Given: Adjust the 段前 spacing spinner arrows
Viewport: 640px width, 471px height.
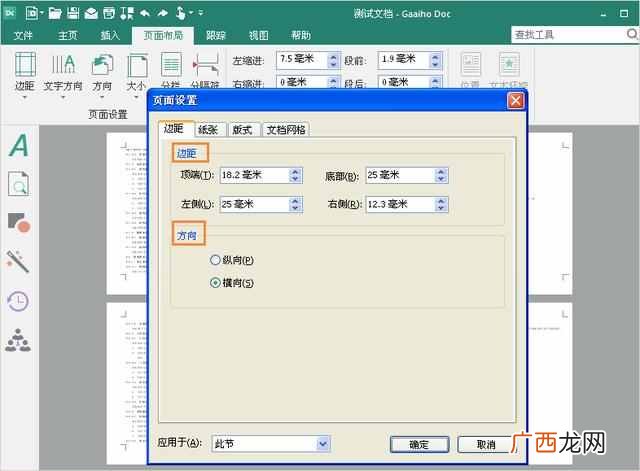Looking at the screenshot, I should pyautogui.click(x=436, y=60).
